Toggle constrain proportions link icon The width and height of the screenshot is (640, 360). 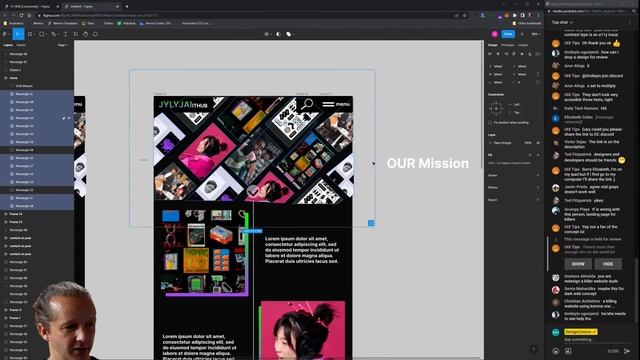(538, 74)
